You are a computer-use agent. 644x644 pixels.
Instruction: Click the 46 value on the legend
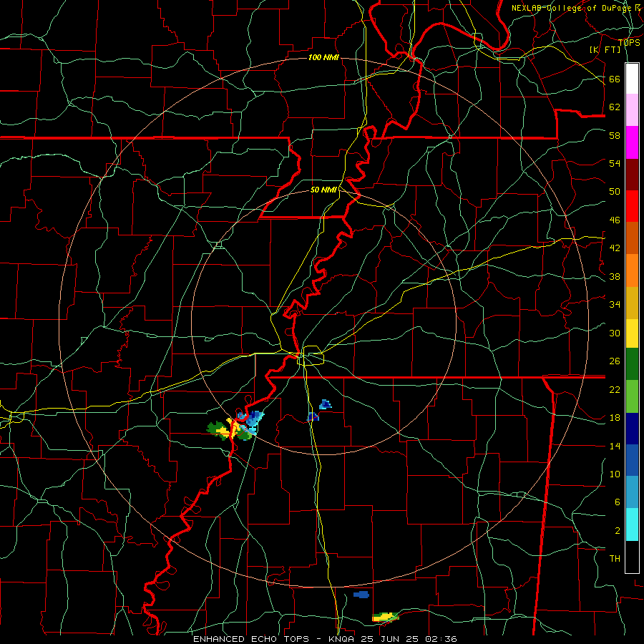coord(615,220)
